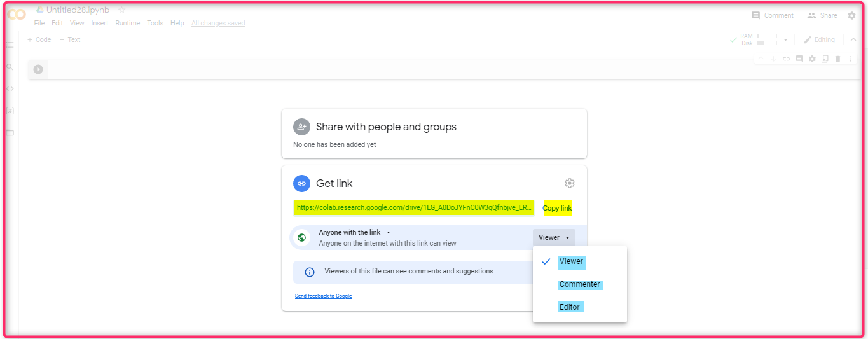Screen dimensions: 868x339
Task: Click the Colab logo
Action: [x=16, y=15]
